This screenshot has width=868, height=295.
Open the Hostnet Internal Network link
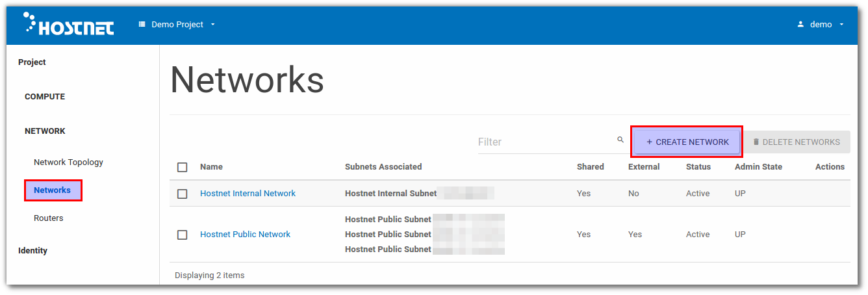(248, 194)
